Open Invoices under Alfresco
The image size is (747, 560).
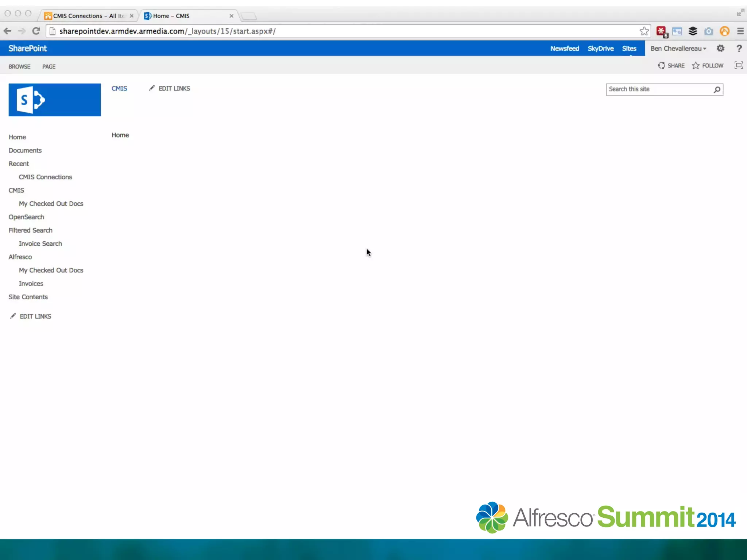tap(31, 284)
